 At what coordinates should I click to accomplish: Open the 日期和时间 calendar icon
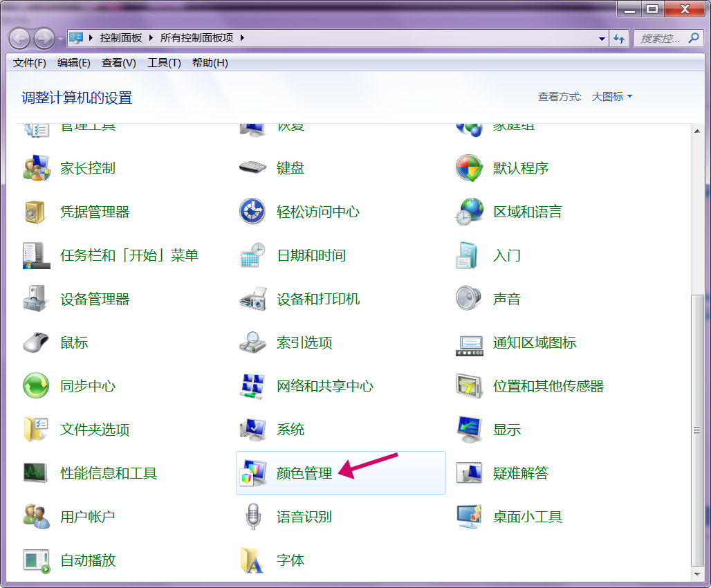(x=252, y=255)
